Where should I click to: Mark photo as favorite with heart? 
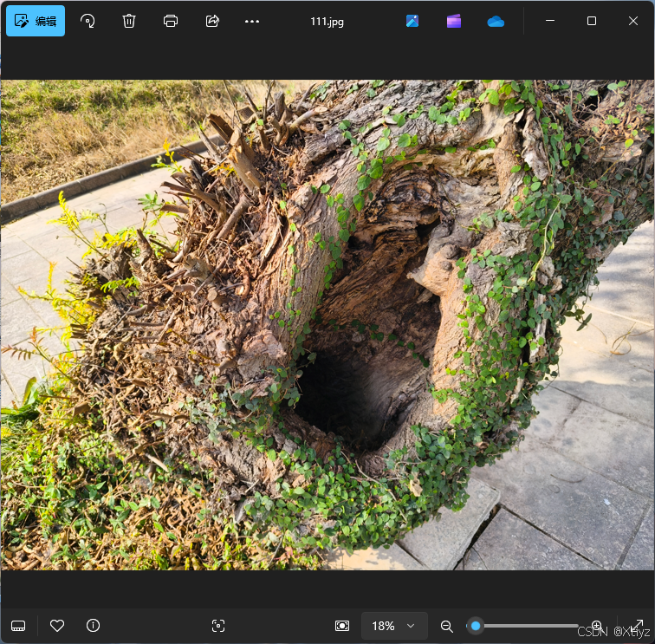pos(57,626)
